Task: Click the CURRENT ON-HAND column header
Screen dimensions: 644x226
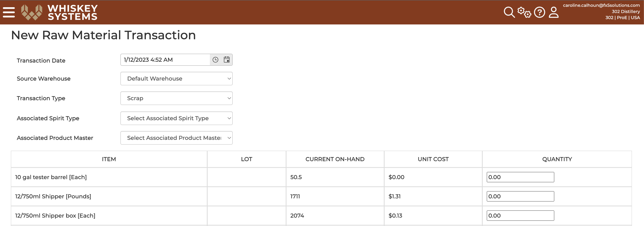Action: pos(335,159)
